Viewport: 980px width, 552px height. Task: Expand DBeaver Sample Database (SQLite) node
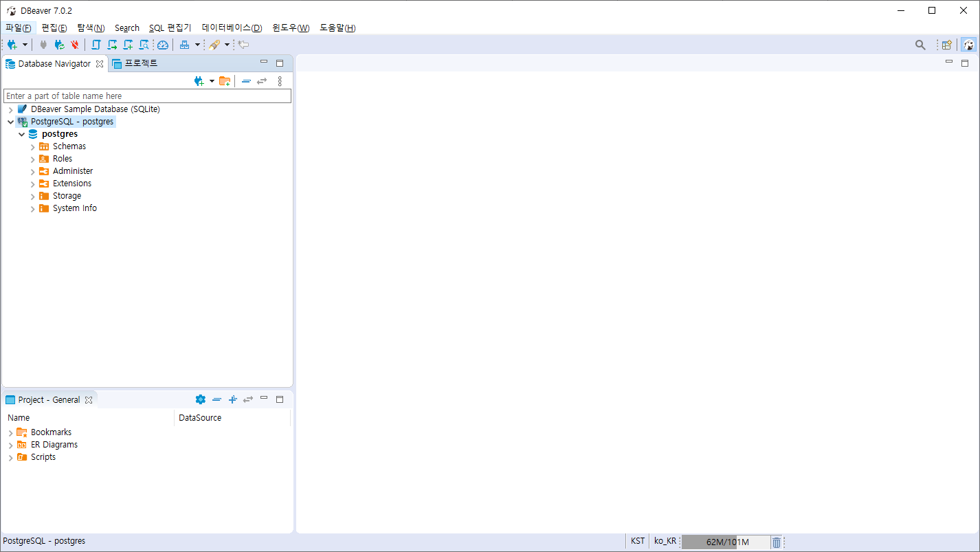click(x=10, y=110)
